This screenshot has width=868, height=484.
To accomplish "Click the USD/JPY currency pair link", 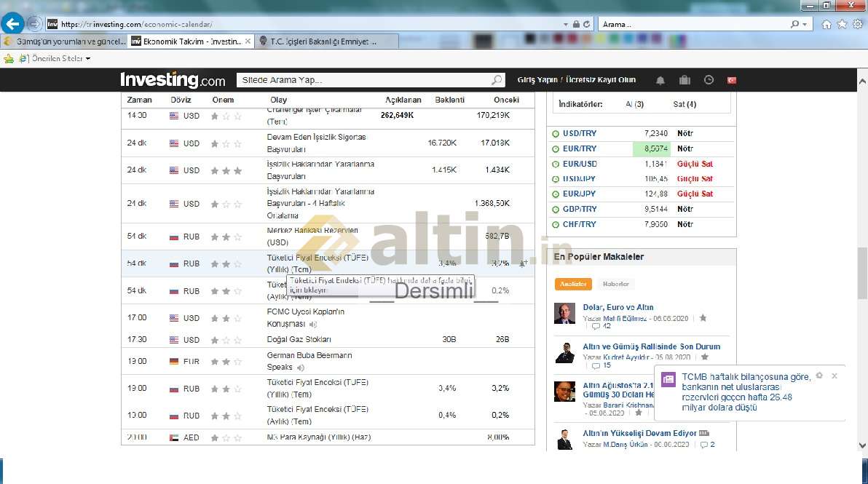I will [x=580, y=179].
